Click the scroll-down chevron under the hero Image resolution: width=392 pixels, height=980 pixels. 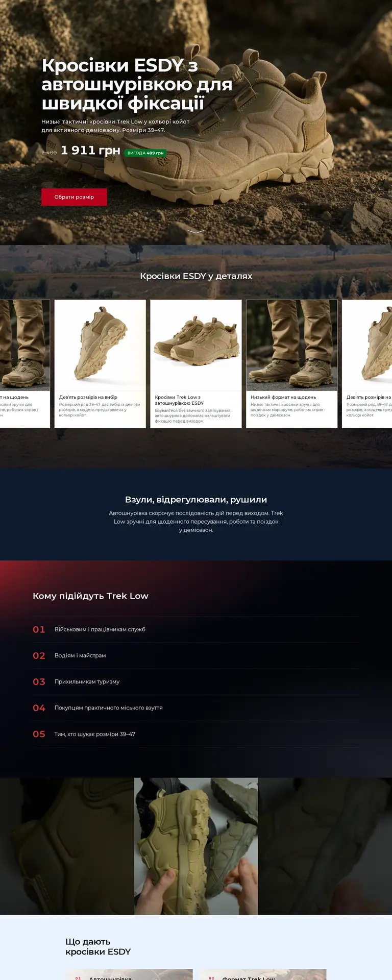(x=196, y=232)
